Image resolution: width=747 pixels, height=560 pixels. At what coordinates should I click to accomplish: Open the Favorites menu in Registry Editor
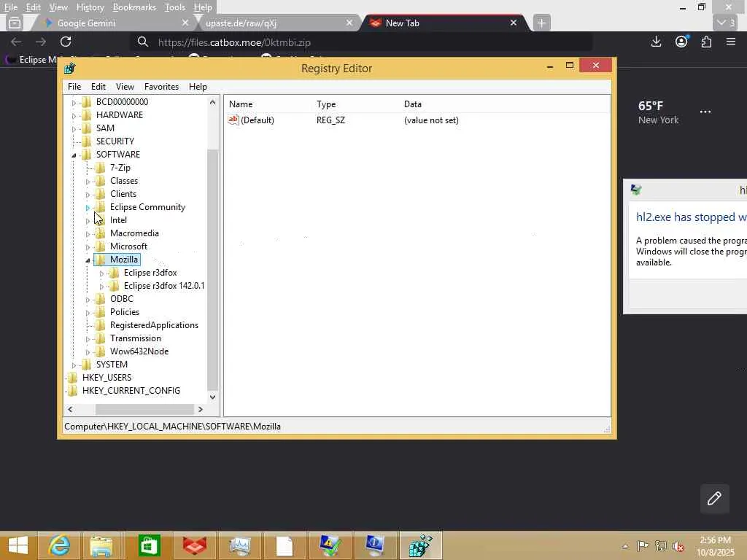coord(161,87)
